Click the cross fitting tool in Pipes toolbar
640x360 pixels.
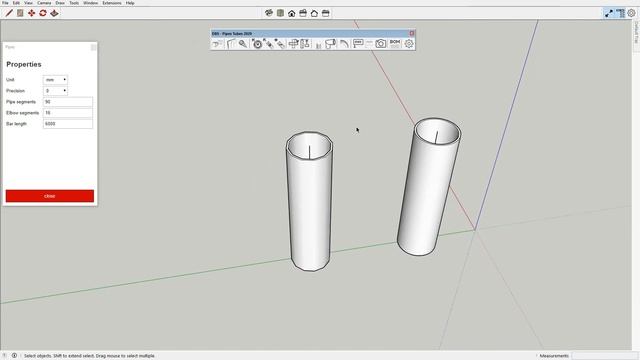click(293, 43)
